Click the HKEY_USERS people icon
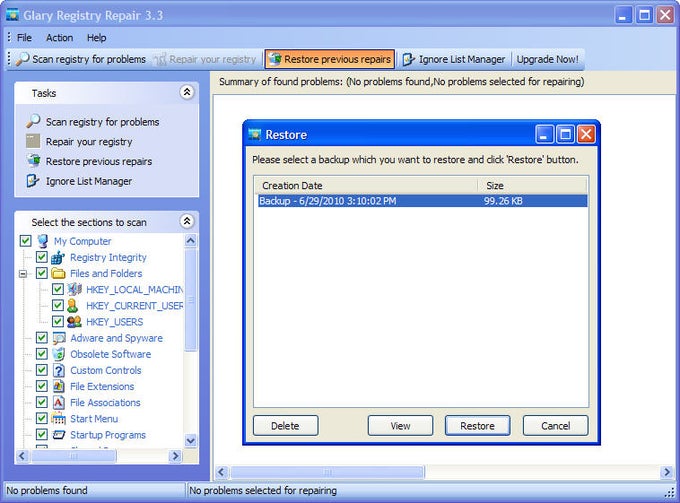 (x=75, y=322)
